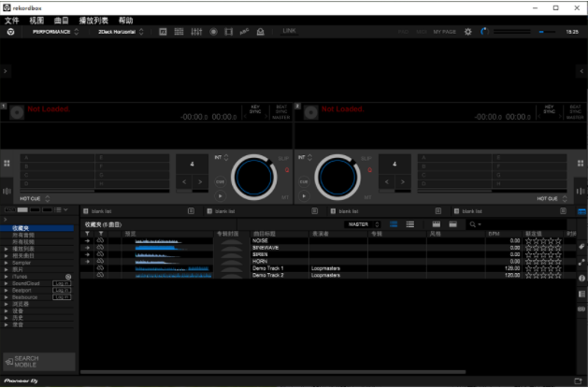Screen dimensions: 588x388
Task: Click the left deck jog wheel
Action: [254, 176]
